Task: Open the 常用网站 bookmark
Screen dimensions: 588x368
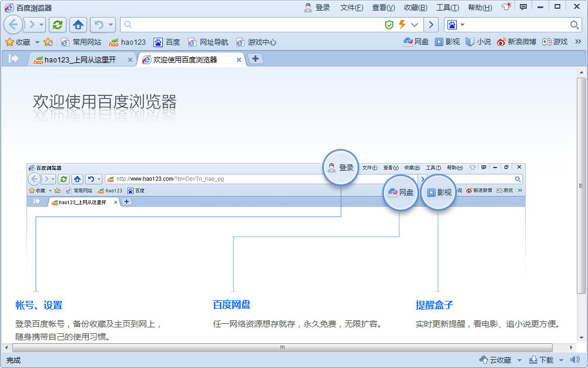Action: pyautogui.click(x=81, y=42)
